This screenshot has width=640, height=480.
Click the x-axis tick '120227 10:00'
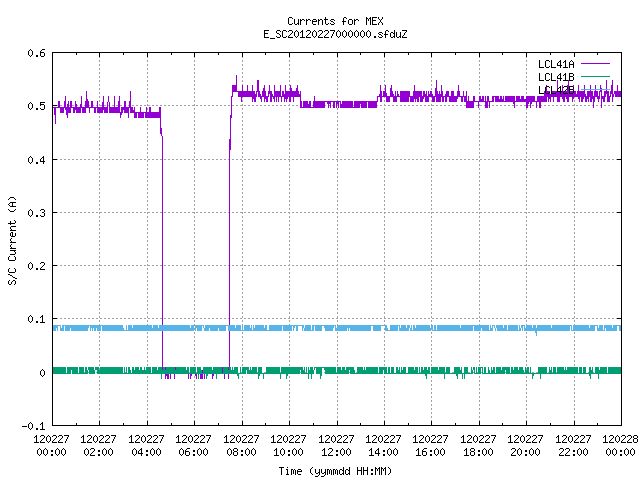click(x=289, y=445)
